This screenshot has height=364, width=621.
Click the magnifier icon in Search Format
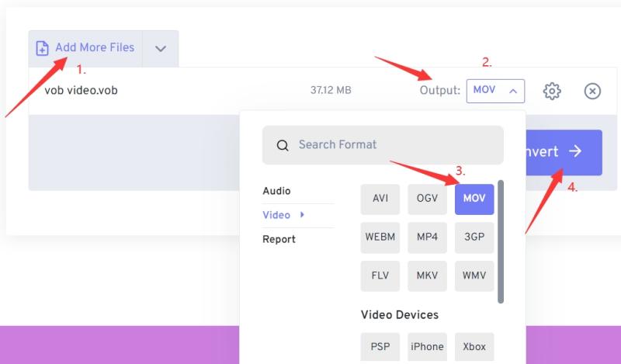[283, 145]
